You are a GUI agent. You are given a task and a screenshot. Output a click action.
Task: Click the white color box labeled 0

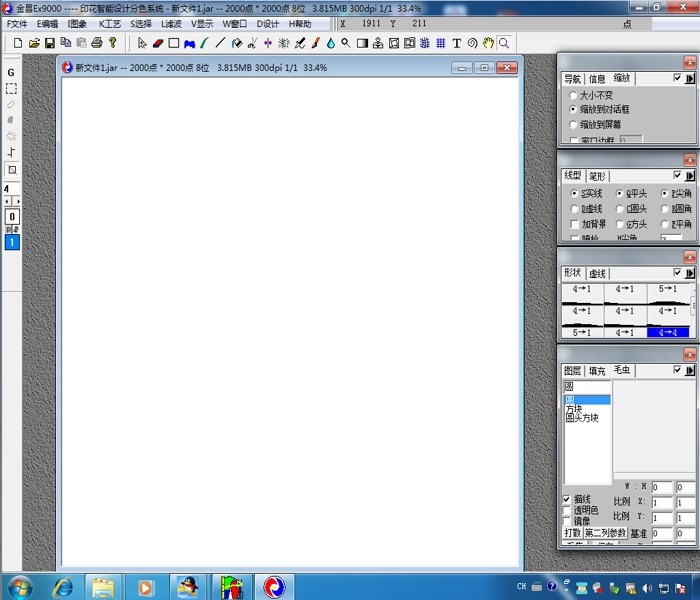click(12, 217)
